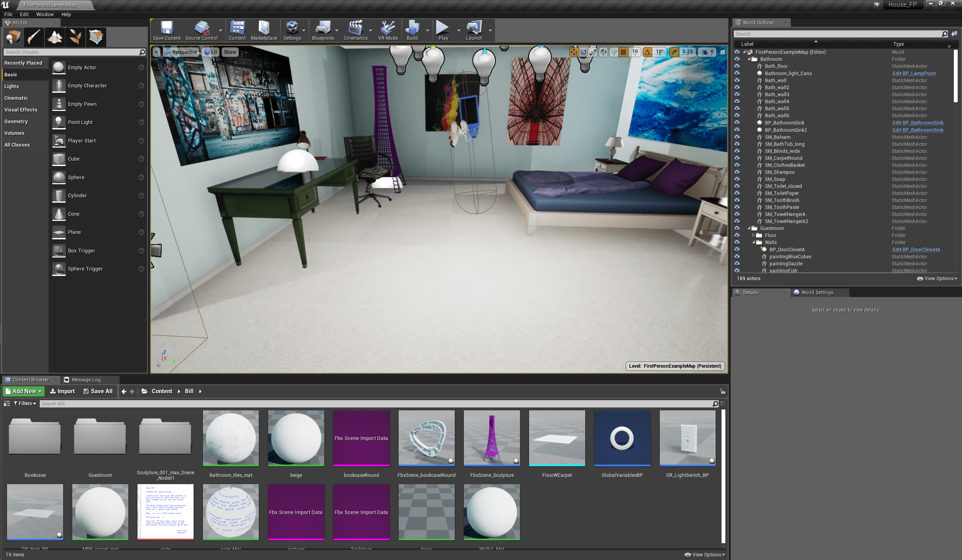Collapse the Bathroom folder in outliner
Viewport: 962px width, 560px height.
pos(749,59)
